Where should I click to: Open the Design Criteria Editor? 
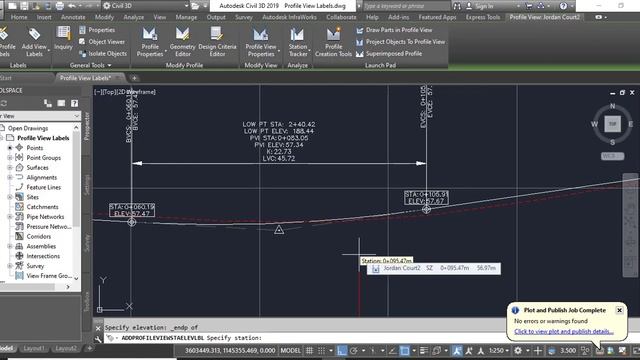click(x=217, y=42)
